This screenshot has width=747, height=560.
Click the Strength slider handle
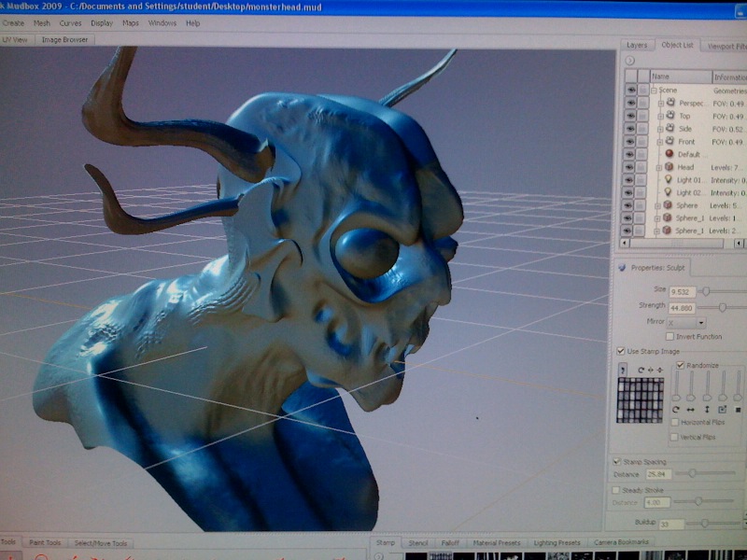[x=723, y=306]
